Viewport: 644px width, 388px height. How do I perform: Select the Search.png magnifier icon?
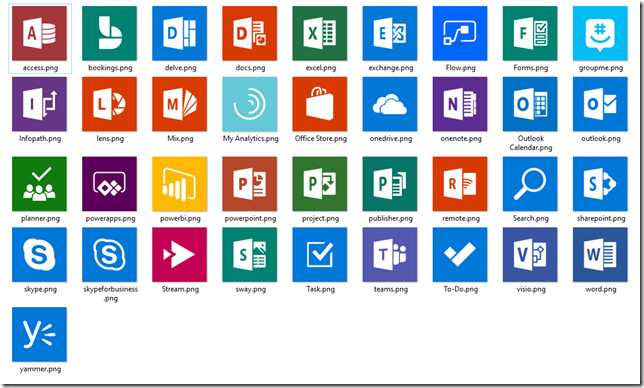click(x=530, y=184)
